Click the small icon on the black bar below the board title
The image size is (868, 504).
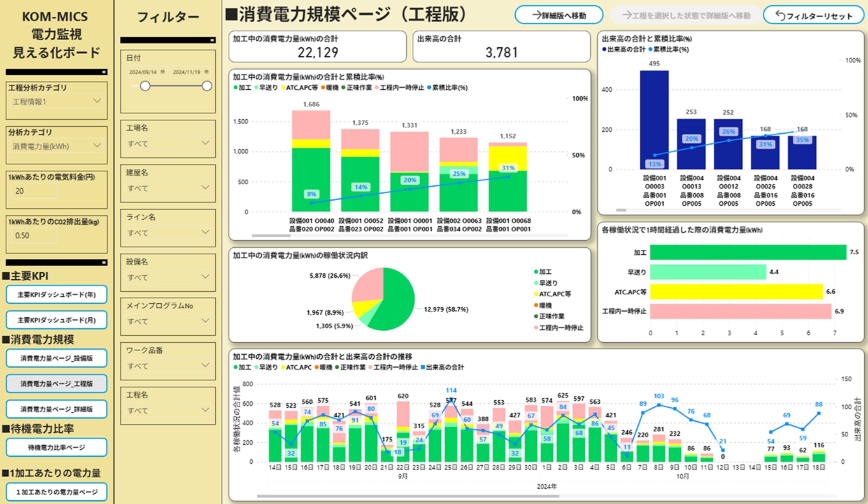[104, 72]
